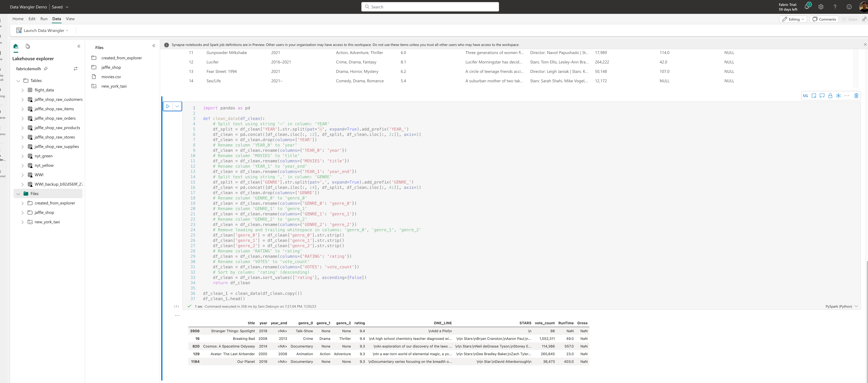Open the settings gear

[x=821, y=7]
